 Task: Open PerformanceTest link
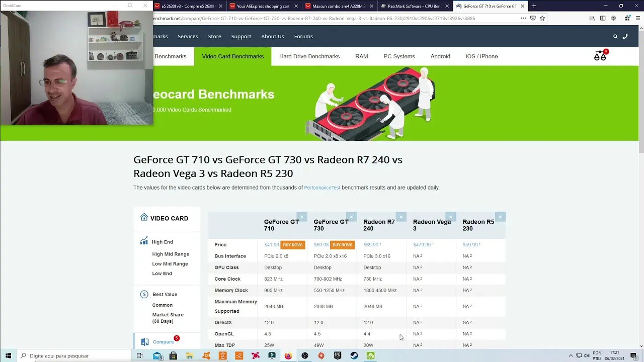[322, 188]
